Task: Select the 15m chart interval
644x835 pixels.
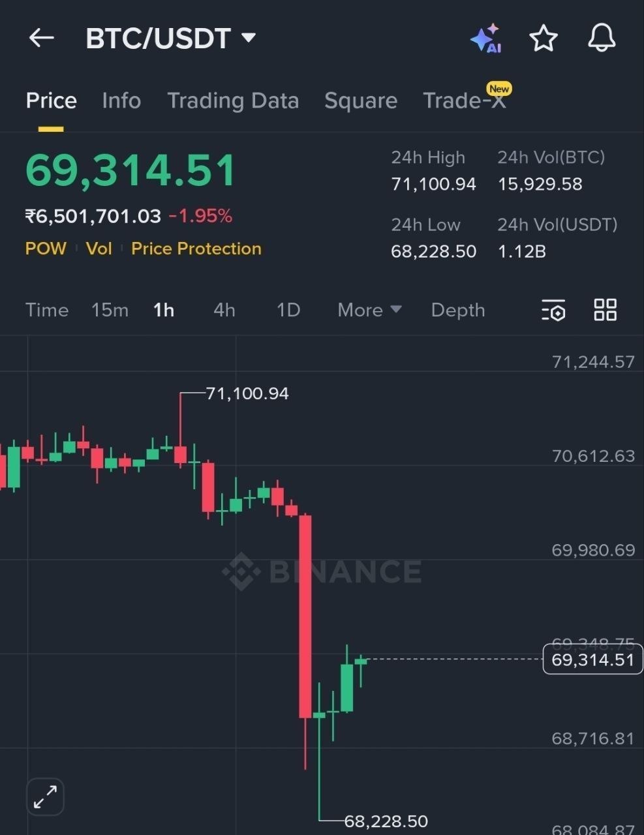Action: coord(110,310)
